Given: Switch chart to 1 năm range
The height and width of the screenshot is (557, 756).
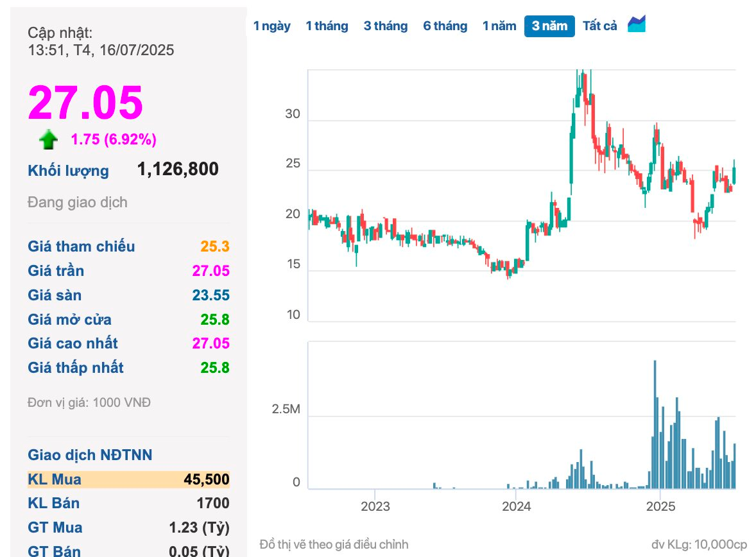Looking at the screenshot, I should (499, 26).
